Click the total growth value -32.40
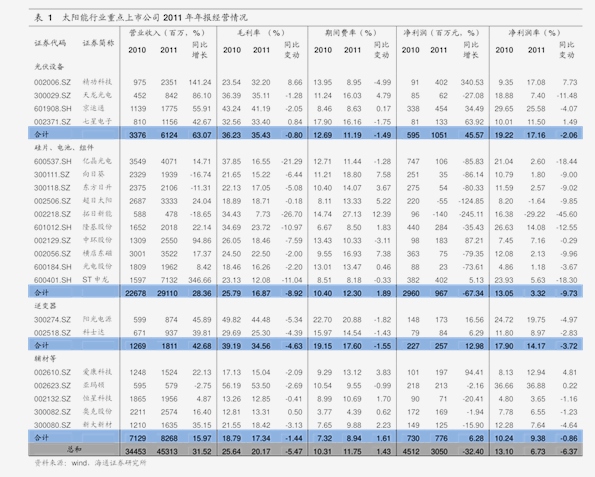This screenshot has width=595, height=477. click(473, 452)
